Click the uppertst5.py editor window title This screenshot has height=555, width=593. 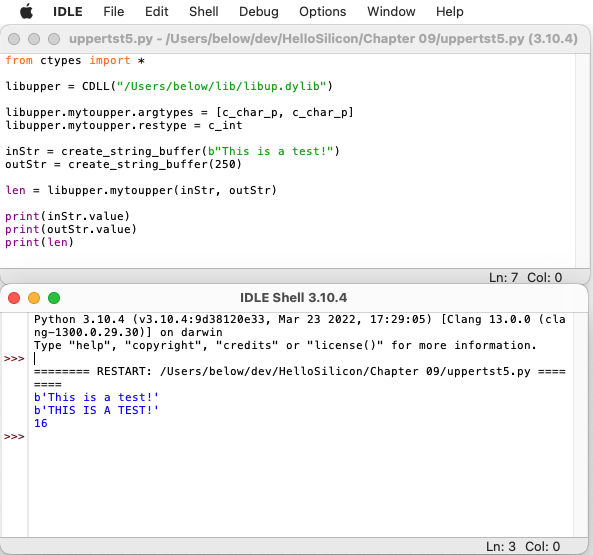[323, 39]
